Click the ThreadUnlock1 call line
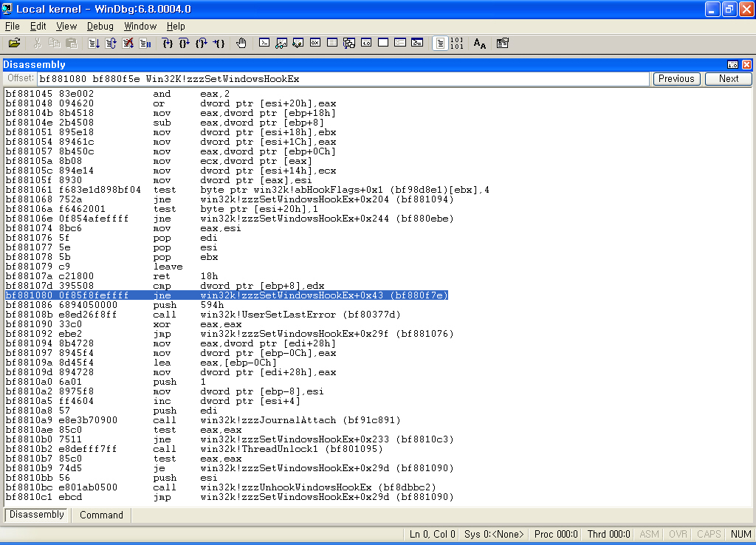The image size is (756, 545). pos(194,449)
